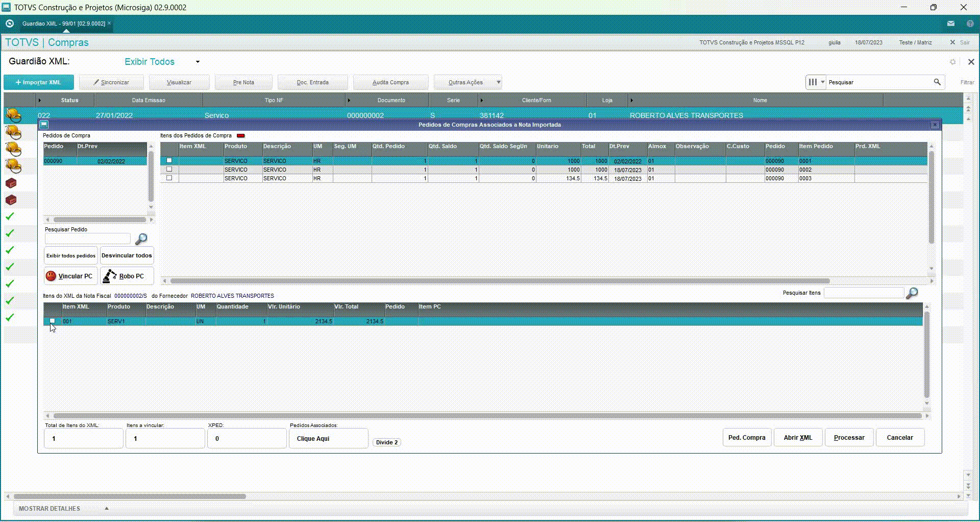The image size is (980, 522).
Task: Expand the MOSTRAR DETALHES panel
Action: tap(106, 508)
